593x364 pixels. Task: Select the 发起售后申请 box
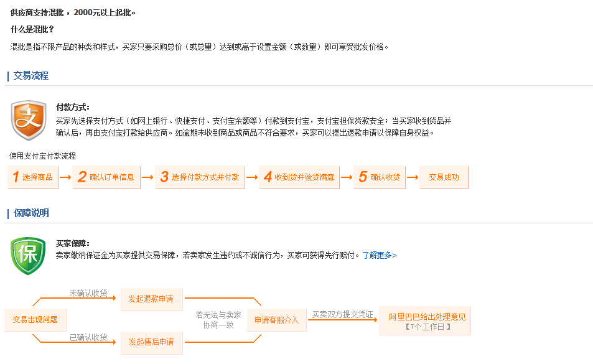(151, 342)
